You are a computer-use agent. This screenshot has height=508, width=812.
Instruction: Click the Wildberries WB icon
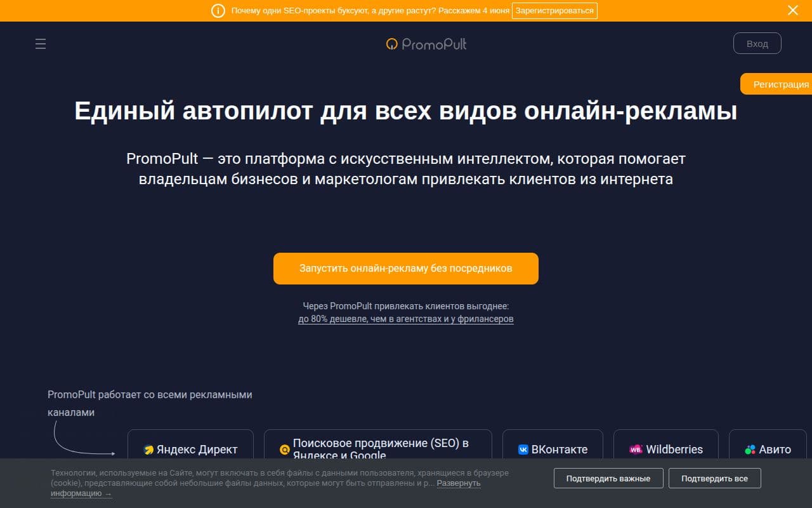click(636, 450)
